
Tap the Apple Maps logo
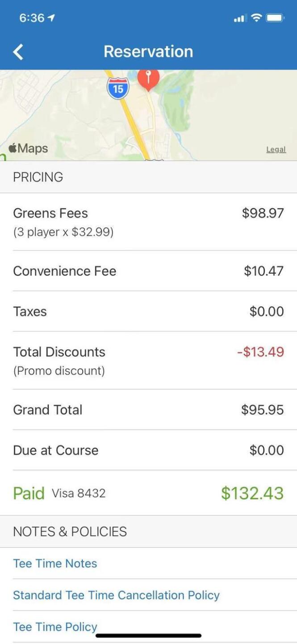pyautogui.click(x=29, y=148)
